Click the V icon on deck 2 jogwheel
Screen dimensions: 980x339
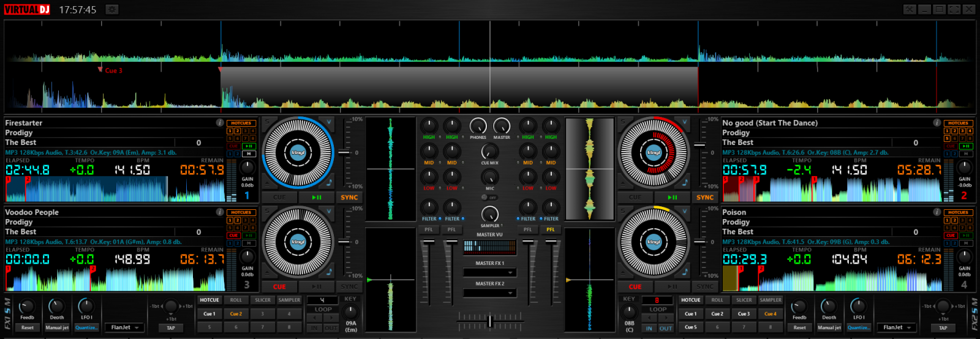[x=685, y=122]
